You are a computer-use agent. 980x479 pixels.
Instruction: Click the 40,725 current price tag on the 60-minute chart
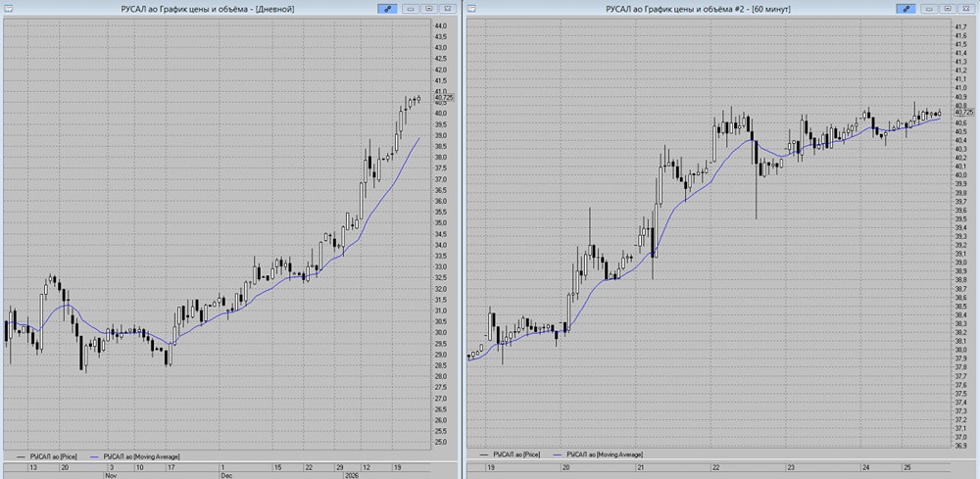(965, 112)
